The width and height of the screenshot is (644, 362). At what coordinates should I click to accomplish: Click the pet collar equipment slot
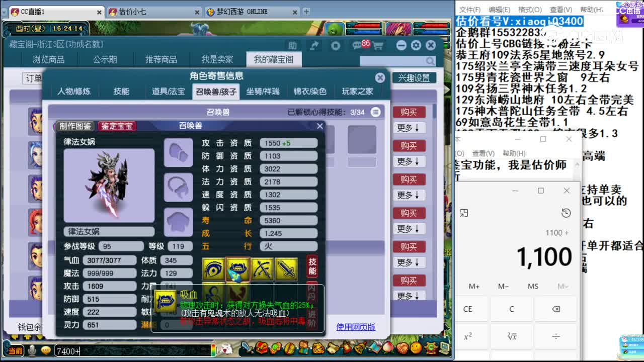[178, 187]
